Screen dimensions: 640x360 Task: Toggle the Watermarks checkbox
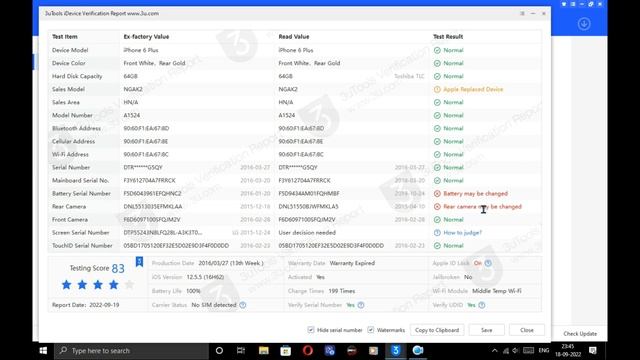(371, 330)
